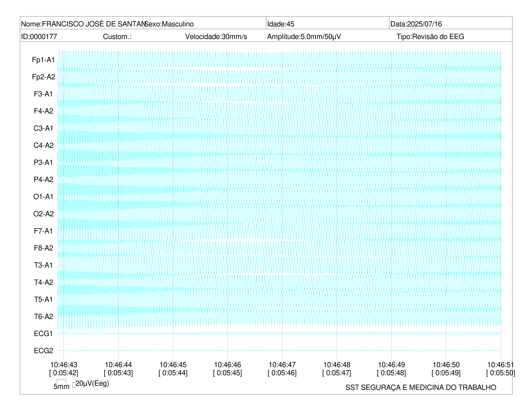Image resolution: width=532 pixels, height=411 pixels.
Task: Click the C4-A2 channel label
Action: [x=44, y=145]
